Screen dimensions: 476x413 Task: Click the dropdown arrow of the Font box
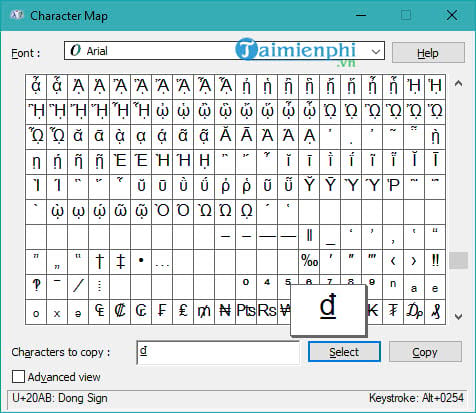[376, 51]
